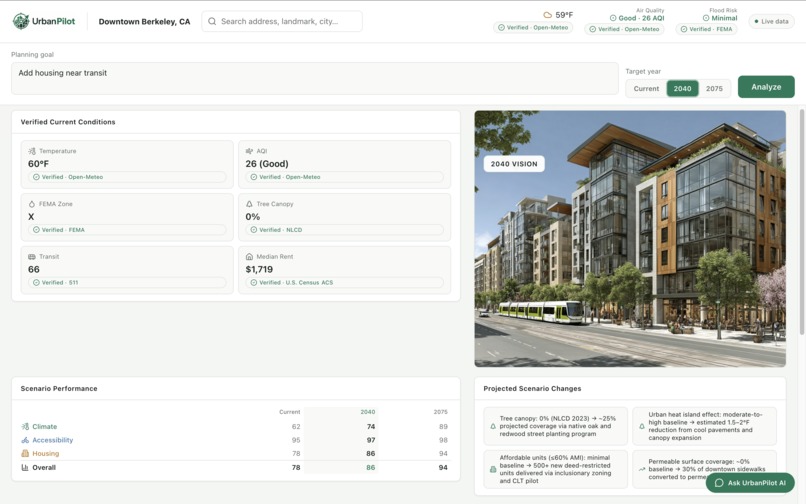
Task: Click the check icon in Good · 26 AQI
Action: (x=613, y=18)
